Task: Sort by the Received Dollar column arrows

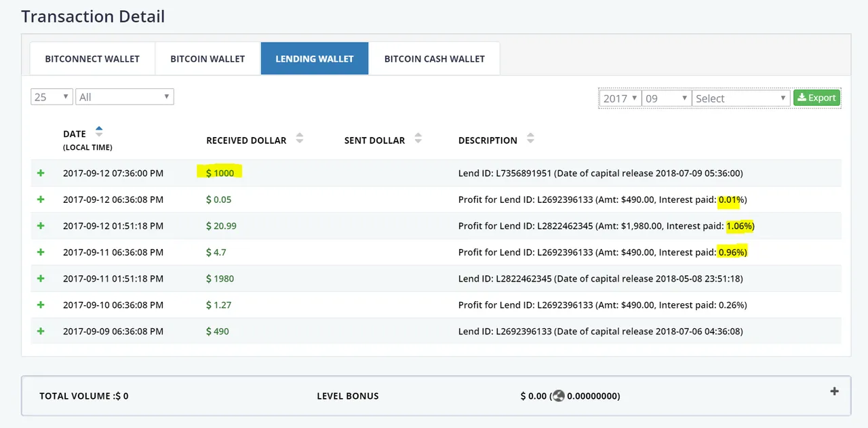Action: click(x=300, y=138)
